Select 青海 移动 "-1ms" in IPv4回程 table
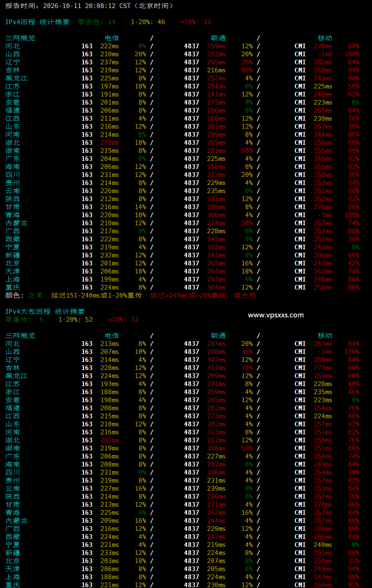This screenshot has height=588, width=372. [x=325, y=215]
